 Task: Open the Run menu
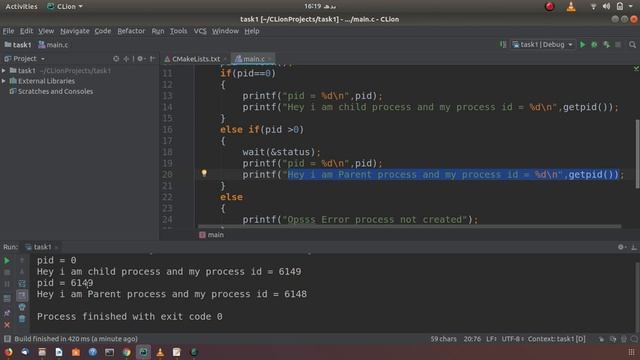[x=158, y=31]
